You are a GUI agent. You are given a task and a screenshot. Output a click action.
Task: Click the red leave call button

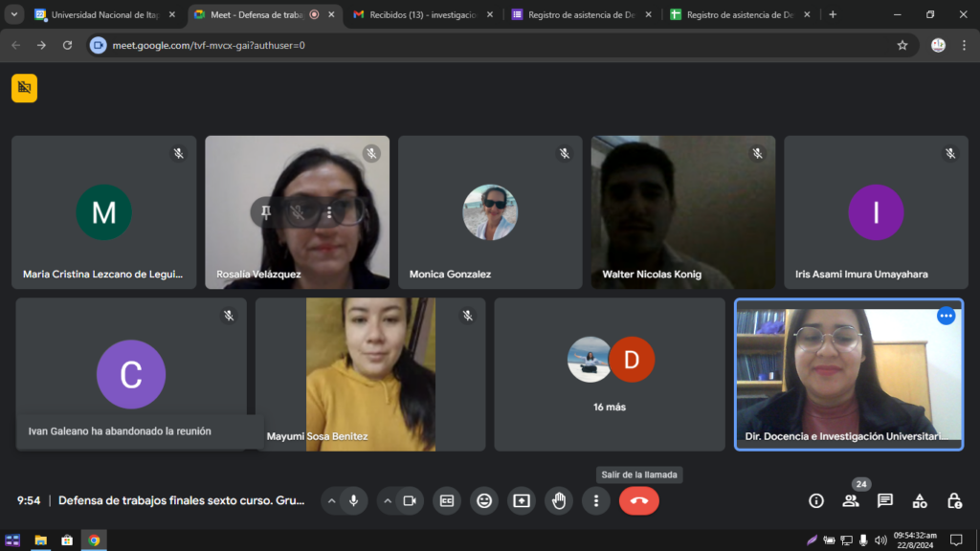coord(638,500)
